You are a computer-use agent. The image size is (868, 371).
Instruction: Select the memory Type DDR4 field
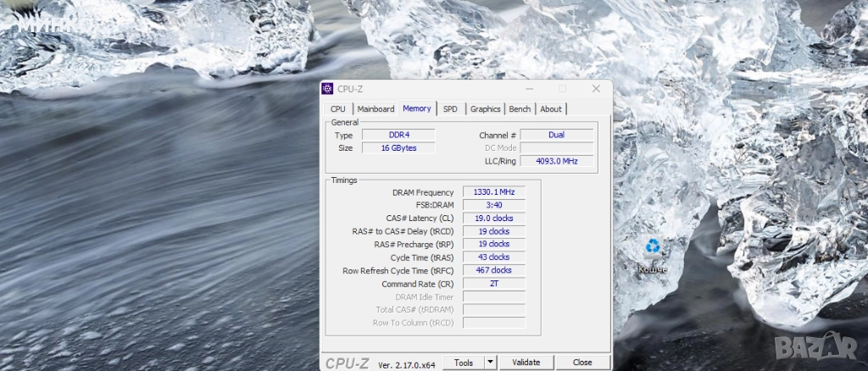pyautogui.click(x=398, y=135)
